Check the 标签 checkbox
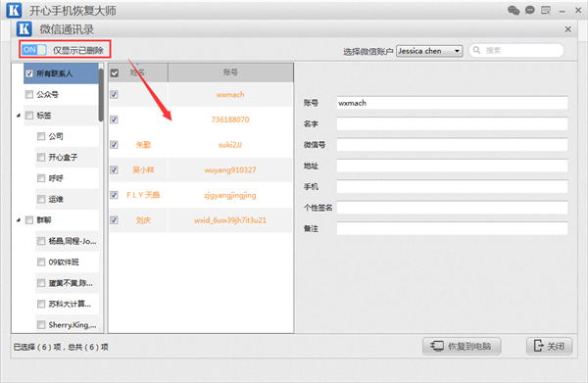The height and width of the screenshot is (383, 588). [29, 116]
